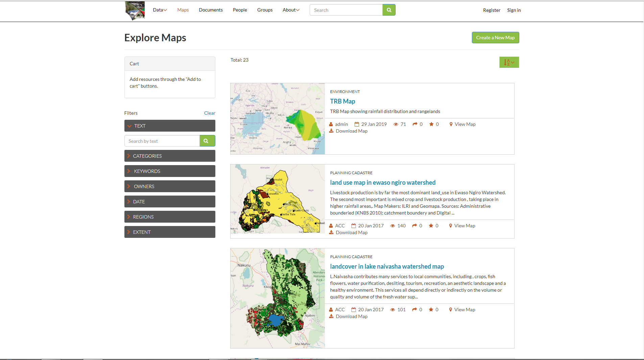Click the text filter search icon
Image resolution: width=644 pixels, height=360 pixels.
pos(207,141)
